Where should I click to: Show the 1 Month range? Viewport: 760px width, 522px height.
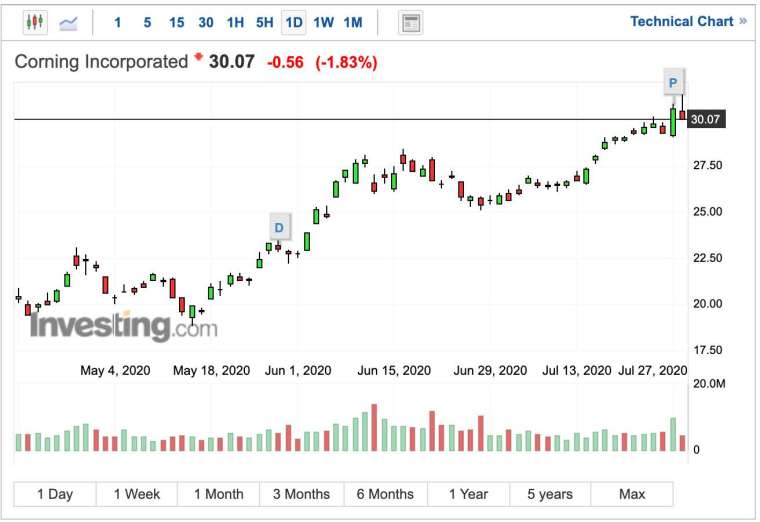(219, 494)
